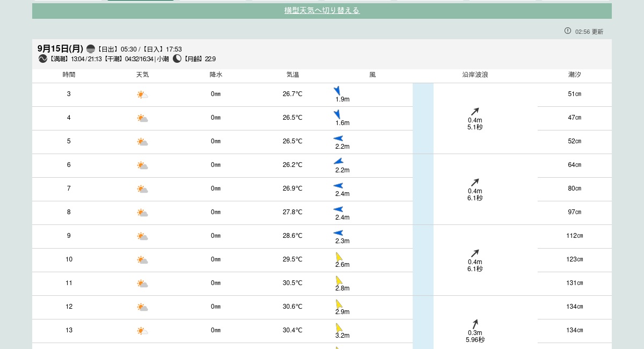Click the yellow wind arrow above 3.2m
Screen dimensions: 644x349
pyautogui.click(x=339, y=328)
